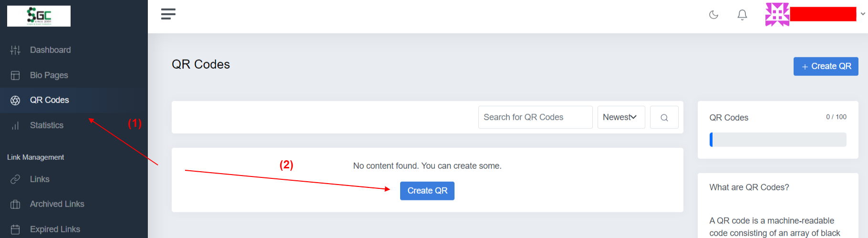Open the user profile avatar menu

777,14
